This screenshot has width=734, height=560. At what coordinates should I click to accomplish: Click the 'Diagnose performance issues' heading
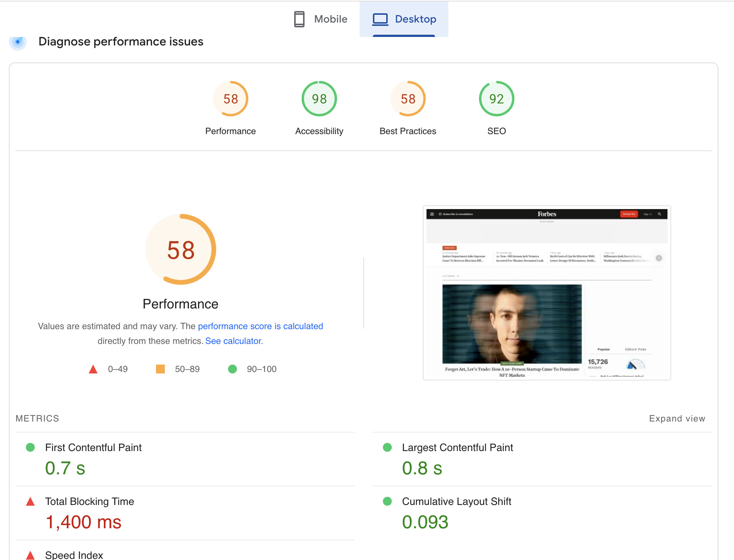121,41
